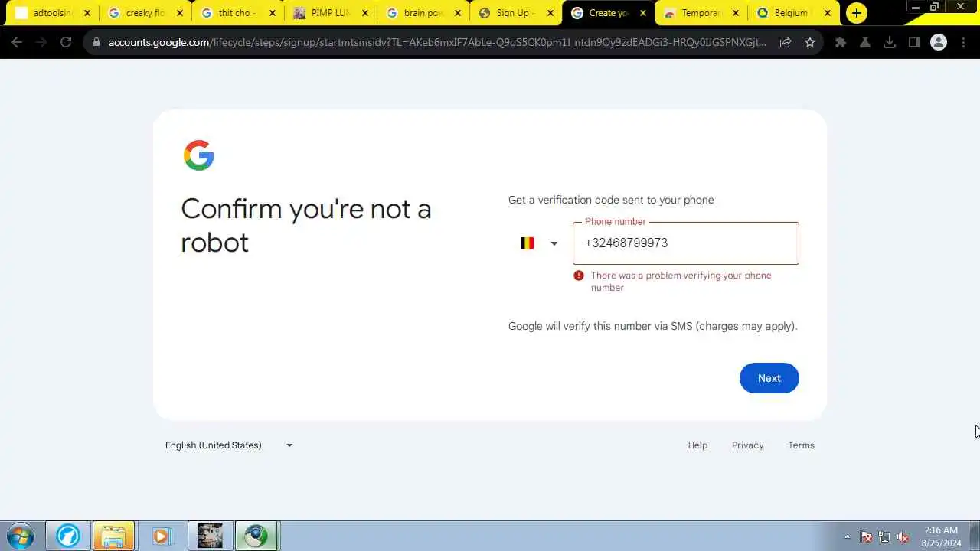The width and height of the screenshot is (980, 551).
Task: Close the brain pow tab
Action: [x=458, y=13]
